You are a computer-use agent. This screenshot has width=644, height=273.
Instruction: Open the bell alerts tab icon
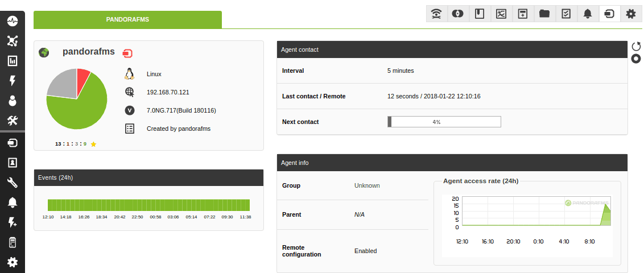click(588, 14)
